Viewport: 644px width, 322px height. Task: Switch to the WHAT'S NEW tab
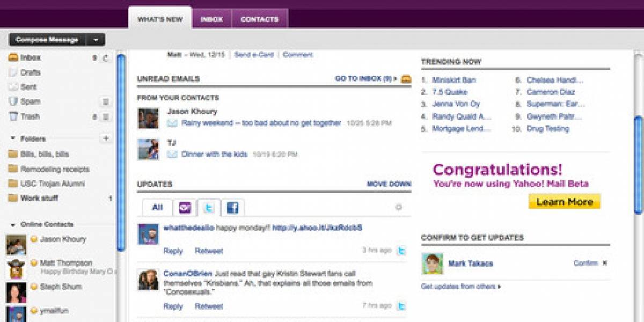(160, 19)
